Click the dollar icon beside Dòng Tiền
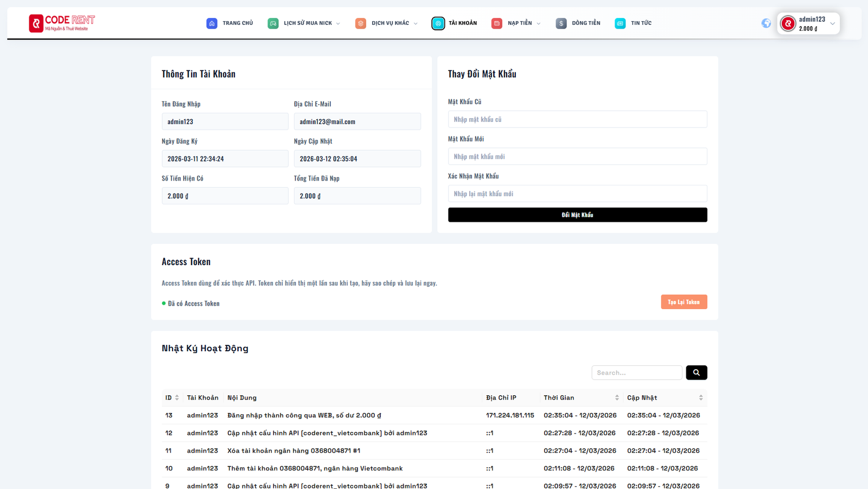The width and height of the screenshot is (868, 489). tap(560, 23)
